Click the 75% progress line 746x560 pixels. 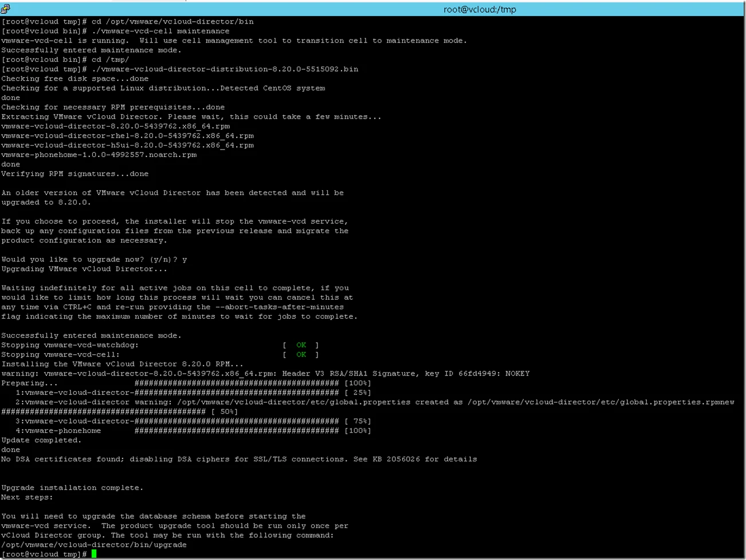(193, 421)
